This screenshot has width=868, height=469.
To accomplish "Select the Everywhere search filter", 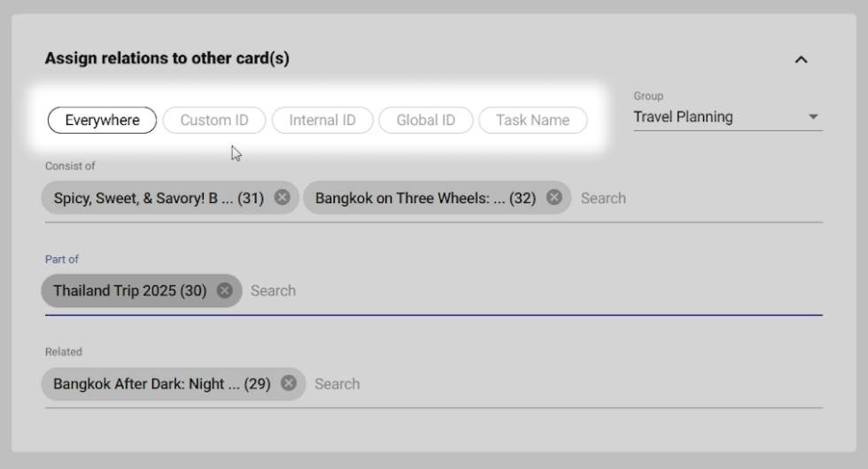I will point(102,121).
